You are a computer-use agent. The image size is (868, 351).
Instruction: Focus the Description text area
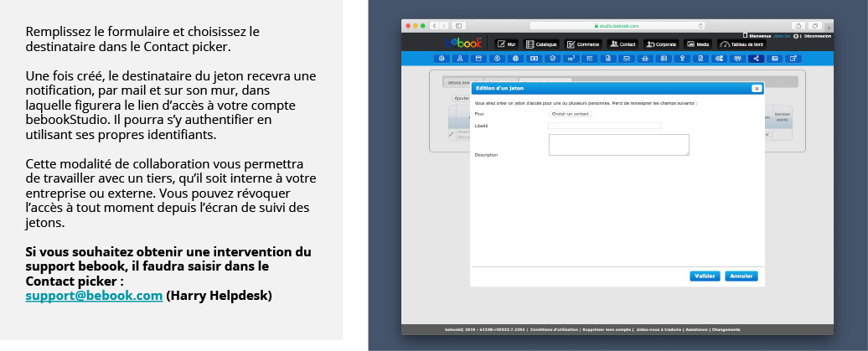point(619,144)
